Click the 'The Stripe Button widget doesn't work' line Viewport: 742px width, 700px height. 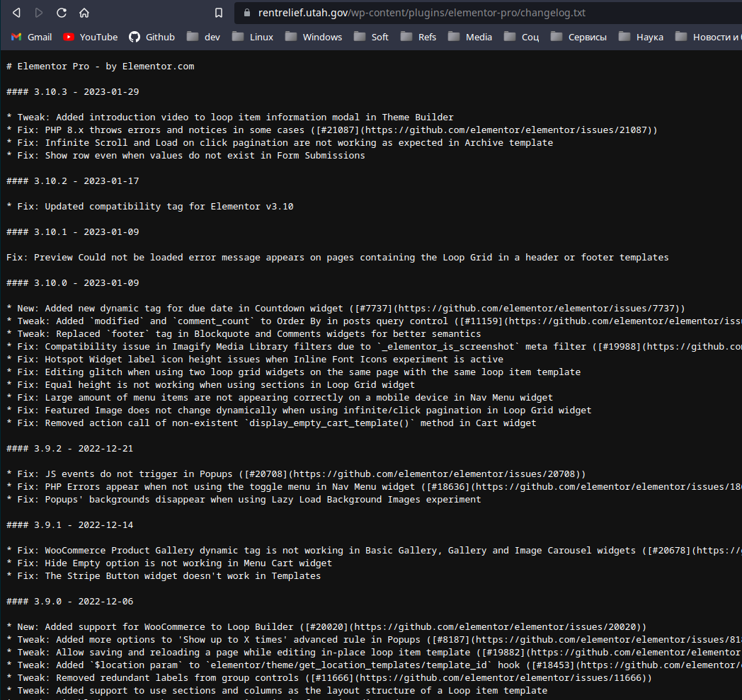pyautogui.click(x=164, y=577)
